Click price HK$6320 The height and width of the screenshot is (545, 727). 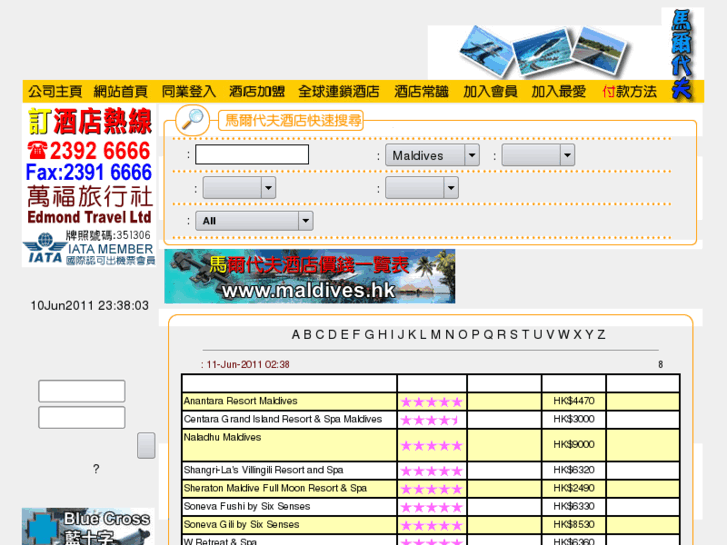(574, 470)
